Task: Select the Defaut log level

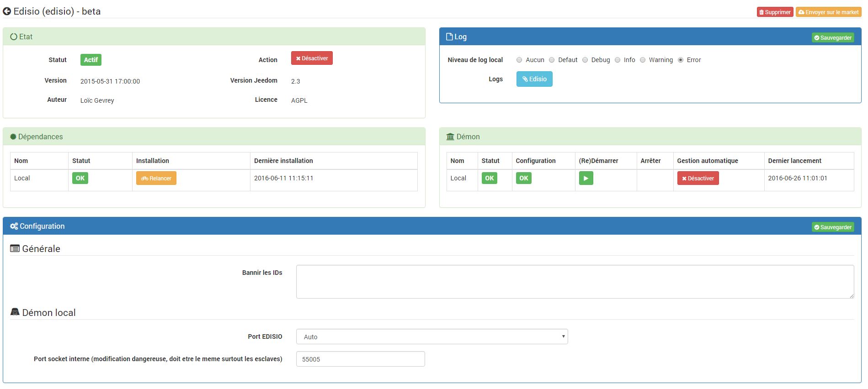Action: 552,60
